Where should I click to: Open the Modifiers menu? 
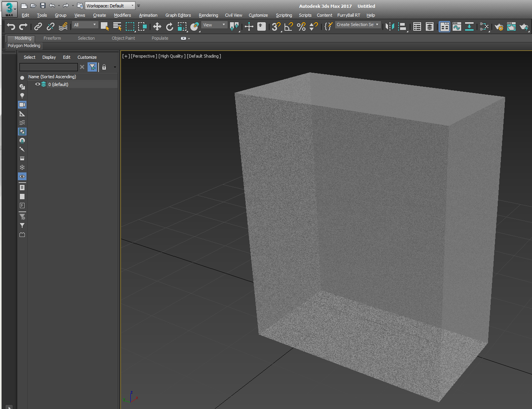(x=122, y=15)
